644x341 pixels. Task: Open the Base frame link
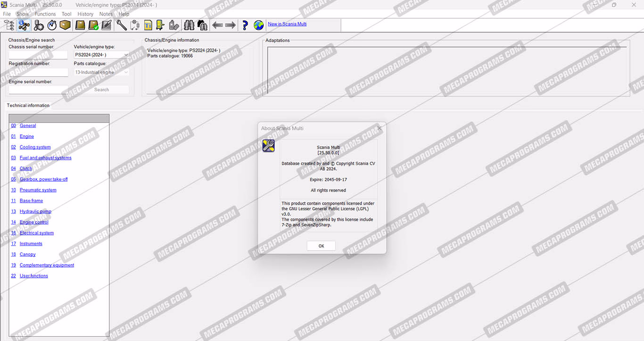coord(31,201)
